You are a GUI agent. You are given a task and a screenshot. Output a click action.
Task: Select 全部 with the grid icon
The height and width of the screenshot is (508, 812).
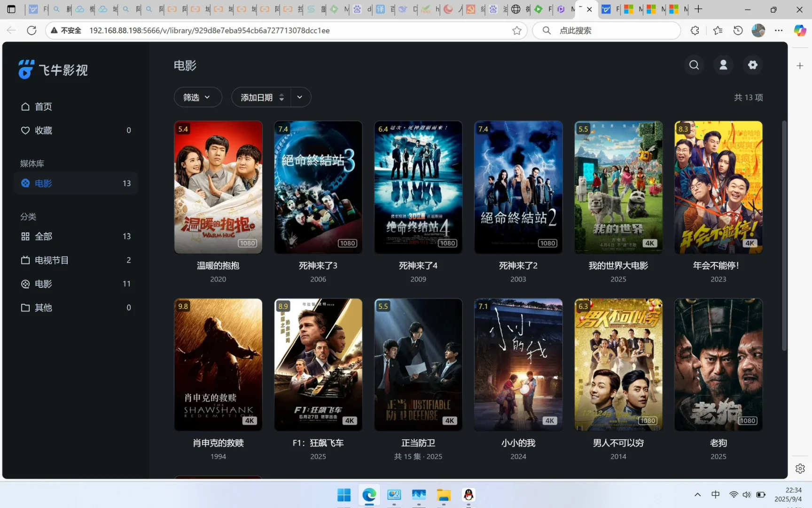43,236
